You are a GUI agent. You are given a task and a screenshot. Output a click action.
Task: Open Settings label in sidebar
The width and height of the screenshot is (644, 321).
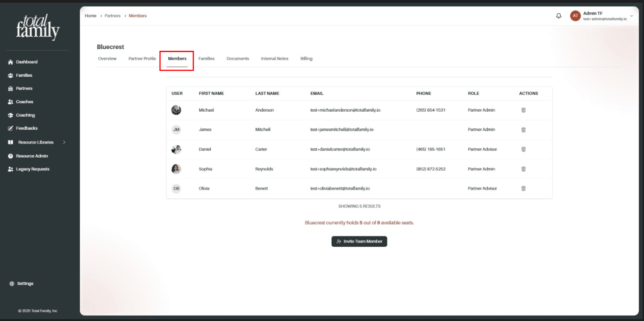25,283
